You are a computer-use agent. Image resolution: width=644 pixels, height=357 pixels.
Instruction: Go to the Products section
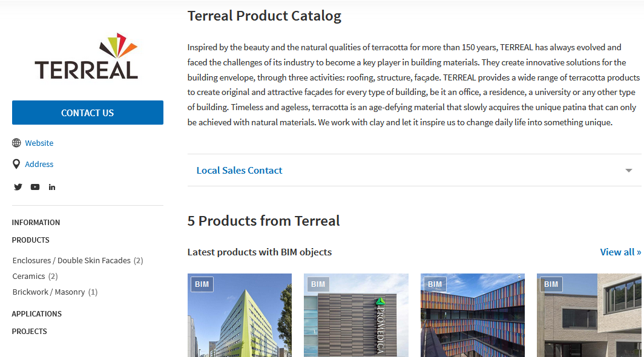pos(30,240)
